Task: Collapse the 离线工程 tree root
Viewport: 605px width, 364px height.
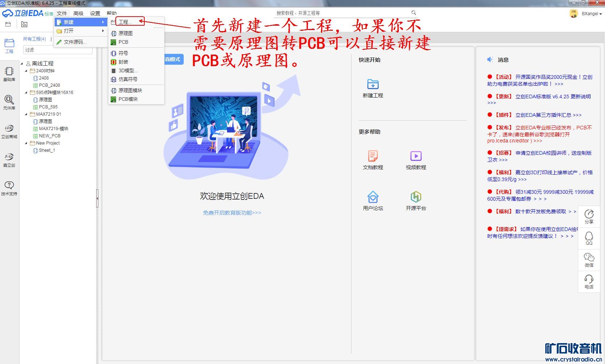Action: (22, 63)
